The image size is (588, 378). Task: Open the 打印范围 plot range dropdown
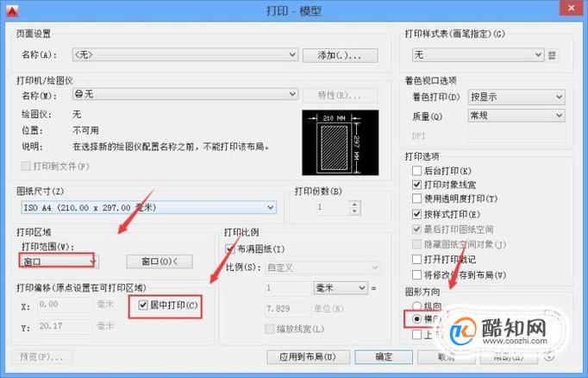coord(59,261)
